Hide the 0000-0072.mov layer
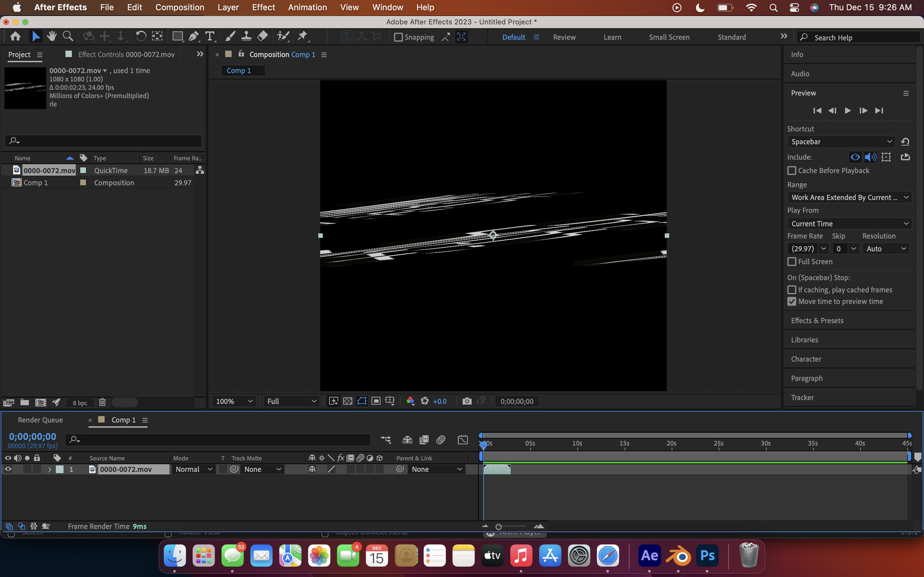 click(8, 469)
